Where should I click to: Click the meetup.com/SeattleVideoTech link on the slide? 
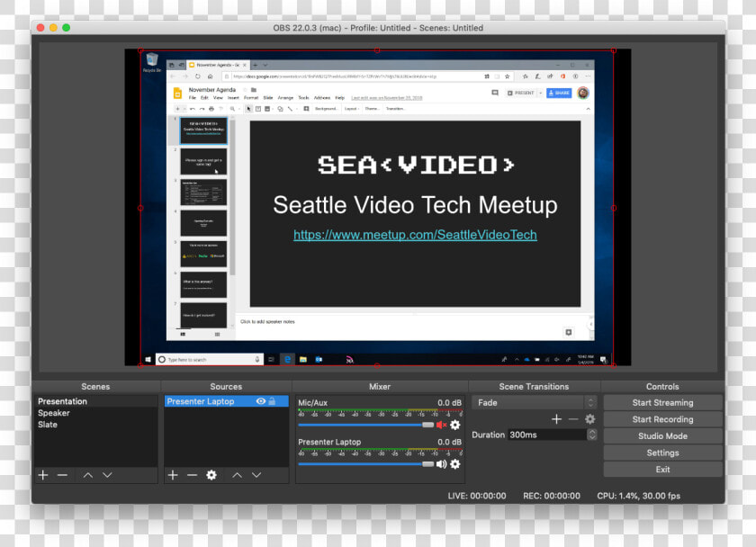tap(415, 235)
